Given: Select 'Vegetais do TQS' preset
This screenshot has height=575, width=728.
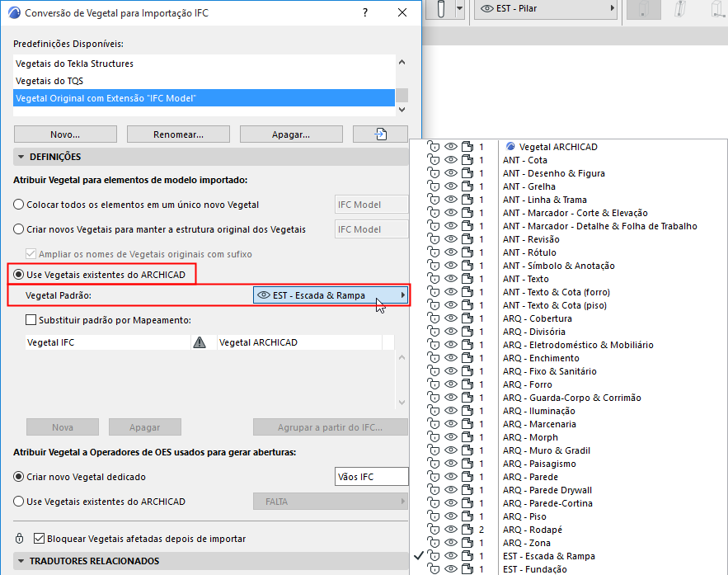Looking at the screenshot, I should (x=204, y=81).
